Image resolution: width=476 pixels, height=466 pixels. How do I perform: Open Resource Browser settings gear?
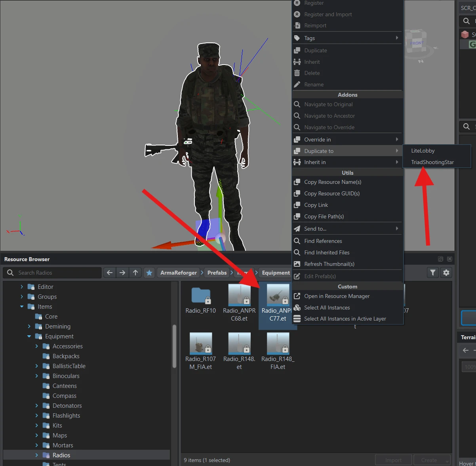tap(446, 273)
